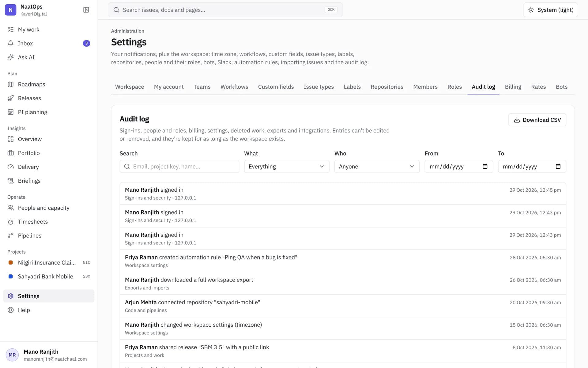Open the From date calendar picker icon
This screenshot has width=588, height=368.
click(485, 166)
